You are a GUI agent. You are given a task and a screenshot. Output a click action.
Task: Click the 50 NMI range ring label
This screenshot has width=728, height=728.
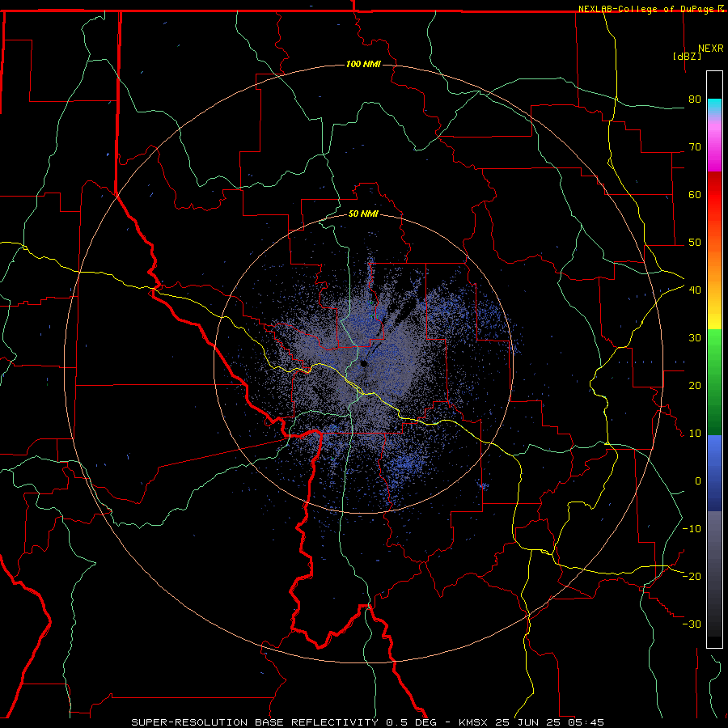[363, 214]
